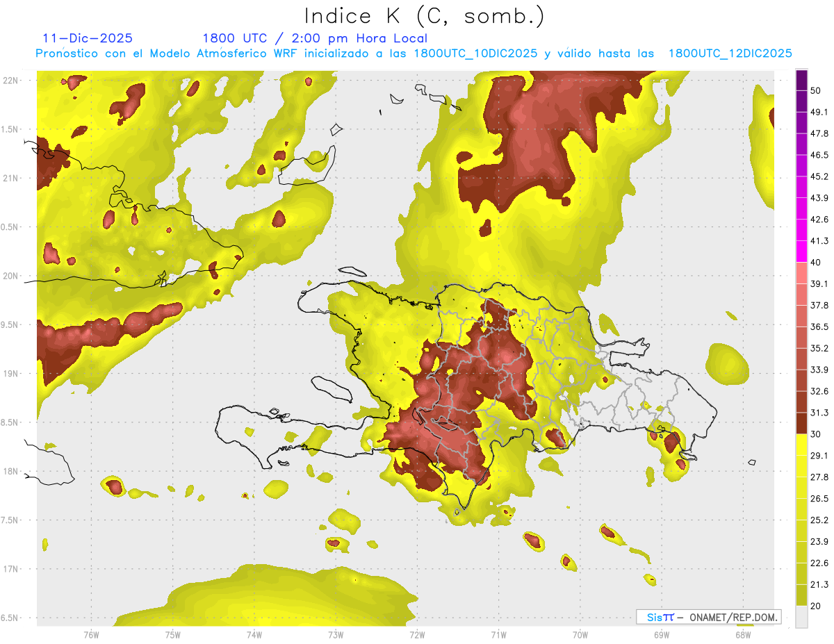Click the legend value "22.6"
The width and height of the screenshot is (834, 644).
(x=819, y=563)
